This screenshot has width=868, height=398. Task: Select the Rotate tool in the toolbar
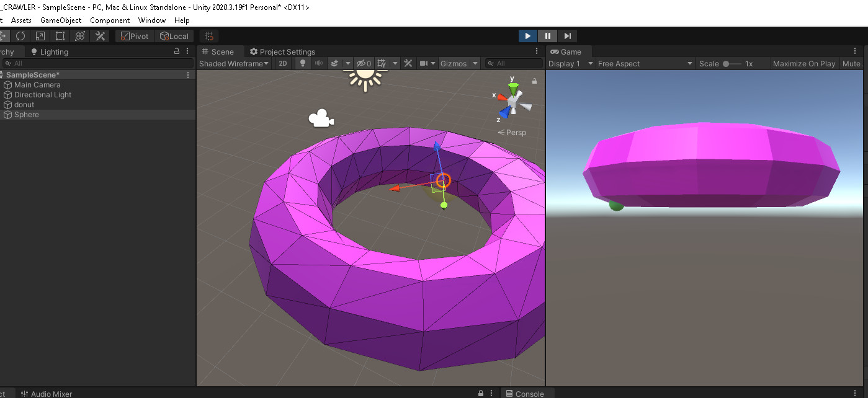[20, 36]
